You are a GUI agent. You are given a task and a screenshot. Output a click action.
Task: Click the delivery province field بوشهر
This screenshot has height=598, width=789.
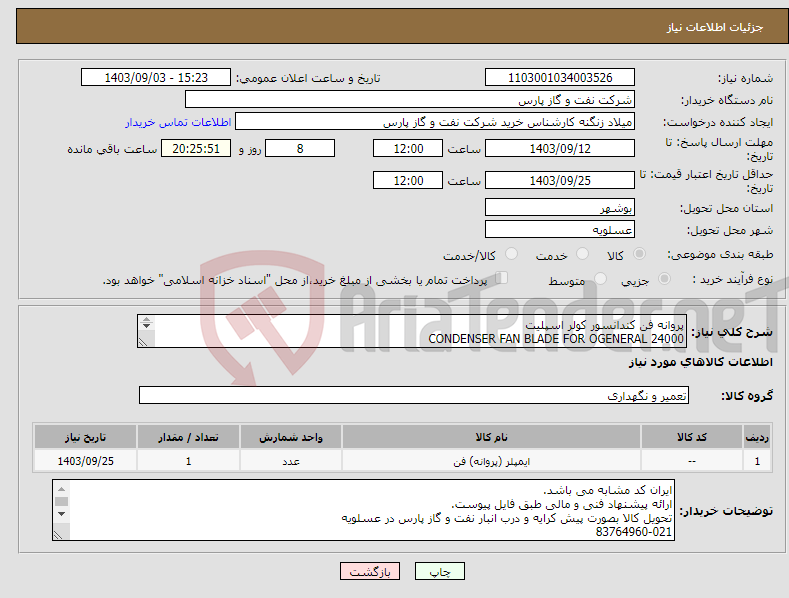560,207
